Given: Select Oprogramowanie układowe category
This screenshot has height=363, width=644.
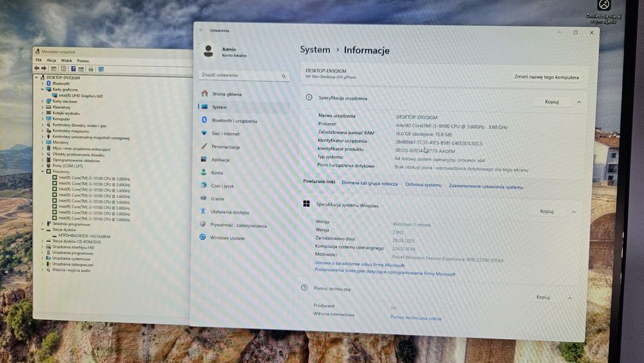Looking at the screenshot, I should (76, 161).
